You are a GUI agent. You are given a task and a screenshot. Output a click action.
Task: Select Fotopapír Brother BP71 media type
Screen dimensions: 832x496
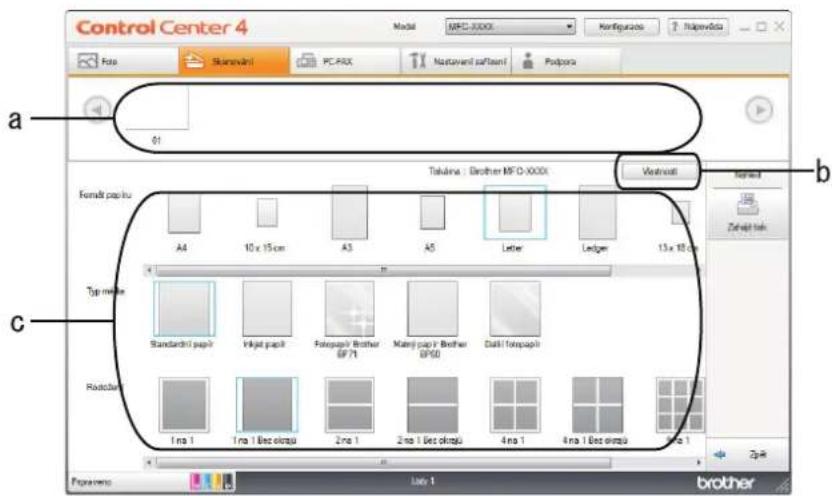(349, 309)
